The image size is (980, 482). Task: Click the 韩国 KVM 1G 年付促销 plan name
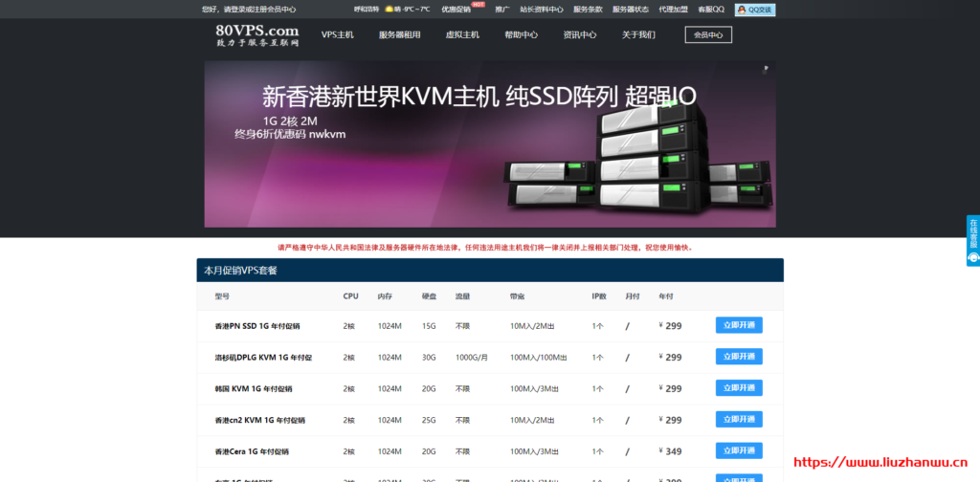point(253,389)
